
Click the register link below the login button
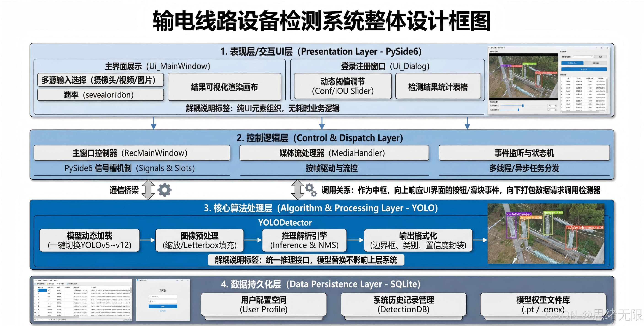163,311
